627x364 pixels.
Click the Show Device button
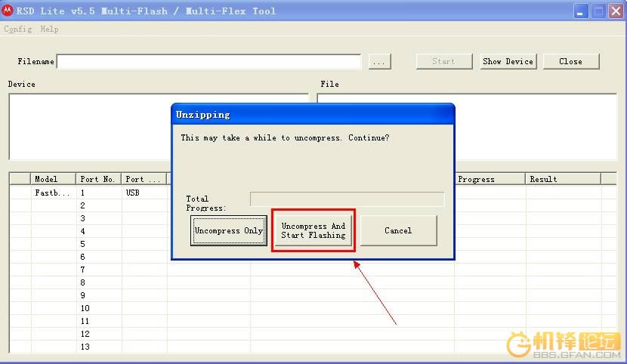[508, 61]
